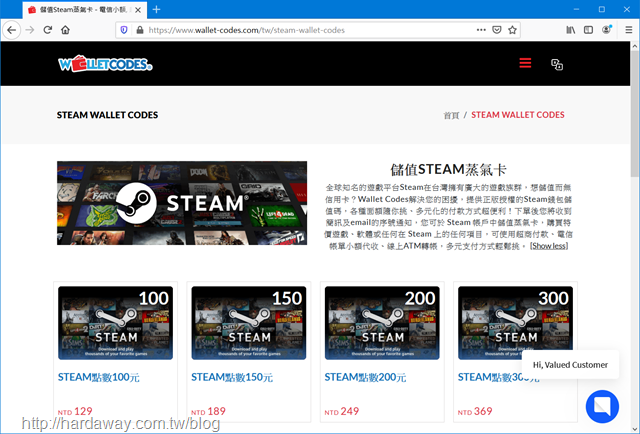This screenshot has height=434, width=640.
Task: Toggle the sidebar view icon
Action: coord(588,30)
